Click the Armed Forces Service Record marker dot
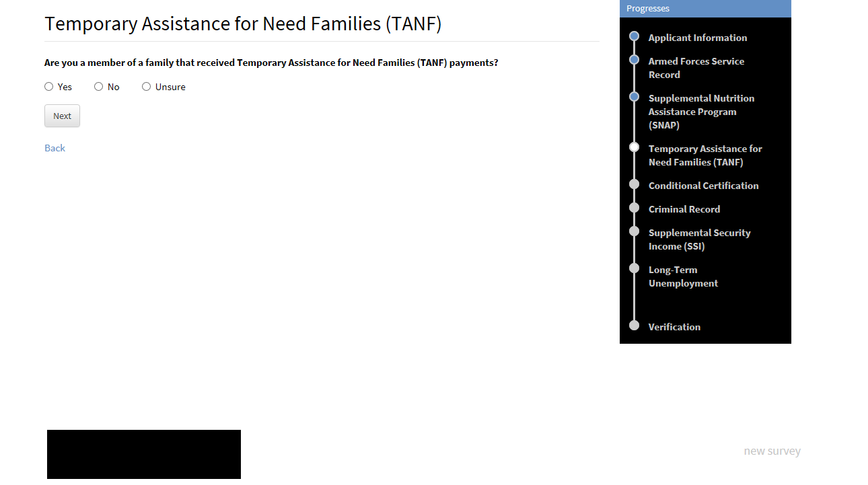Viewport: 868px width, 485px height. 634,60
